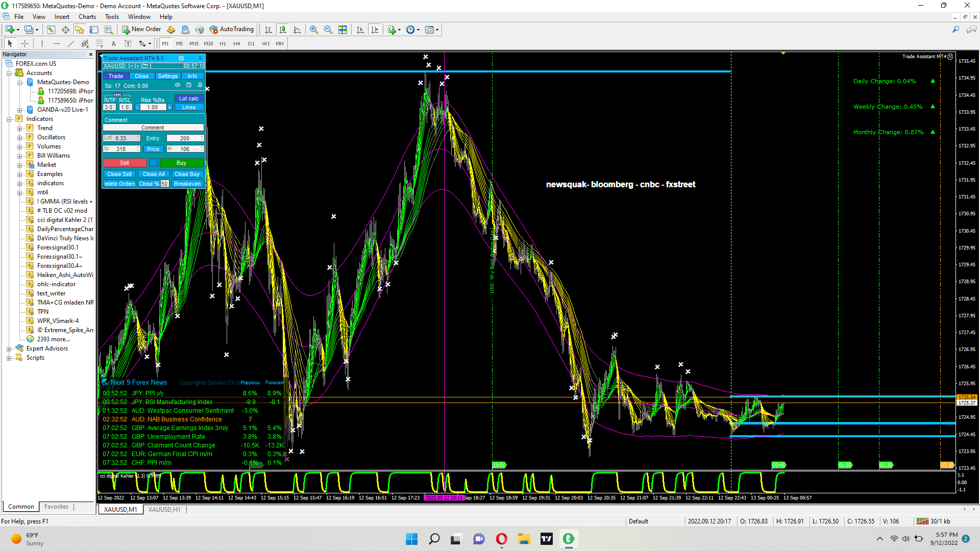The width and height of the screenshot is (980, 551).
Task: Switch chart to candlestick mode
Action: click(x=283, y=30)
